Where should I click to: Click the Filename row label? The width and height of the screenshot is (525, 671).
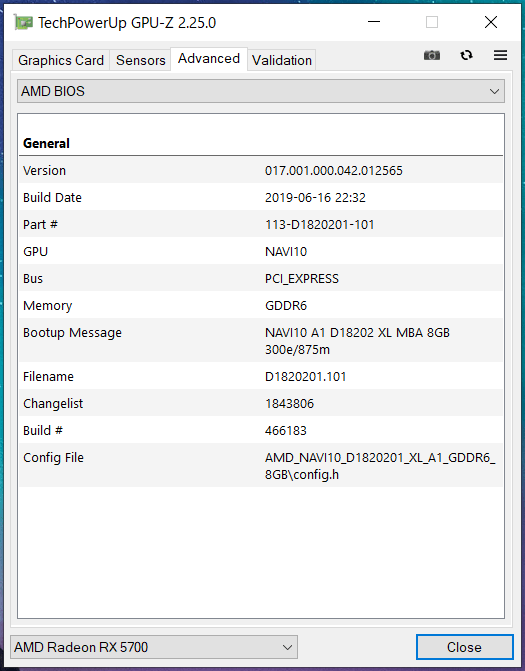coord(48,377)
